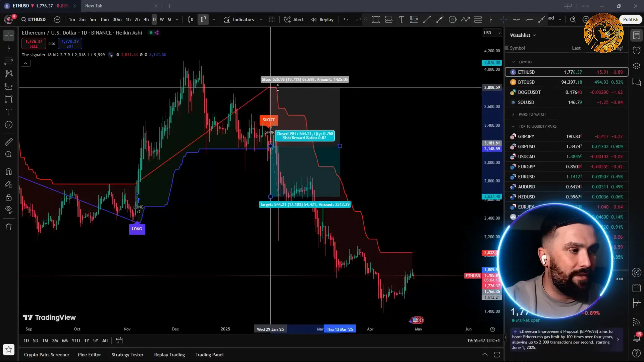
Task: Click the red SELL price button
Action: 34,43
